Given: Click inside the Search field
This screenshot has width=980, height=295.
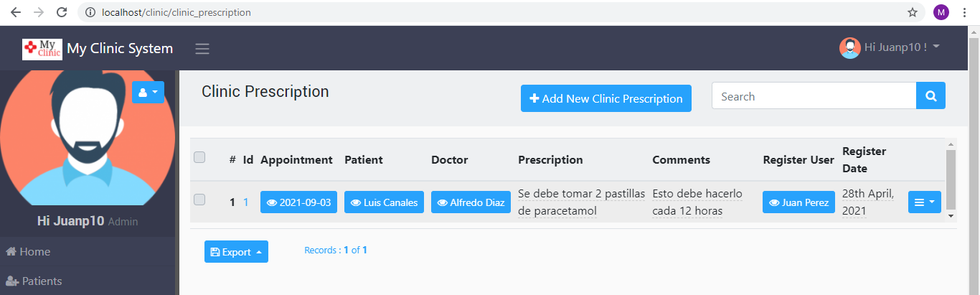Looking at the screenshot, I should tap(814, 96).
